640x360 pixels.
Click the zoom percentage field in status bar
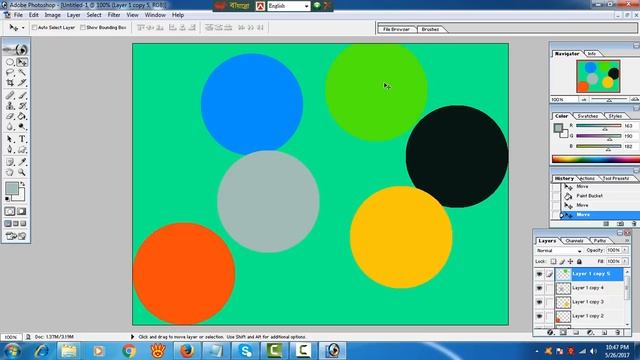[x=11, y=337]
